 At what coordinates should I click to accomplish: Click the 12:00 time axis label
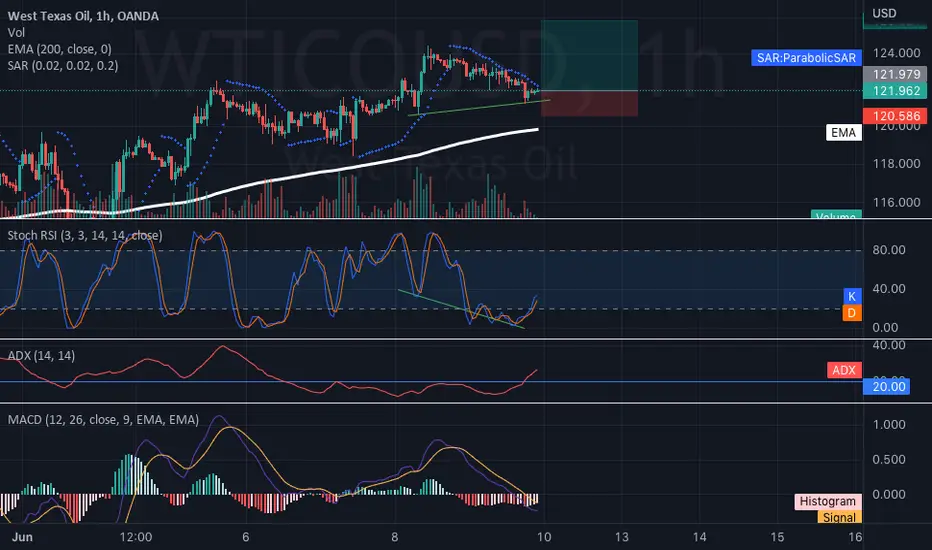(136, 537)
